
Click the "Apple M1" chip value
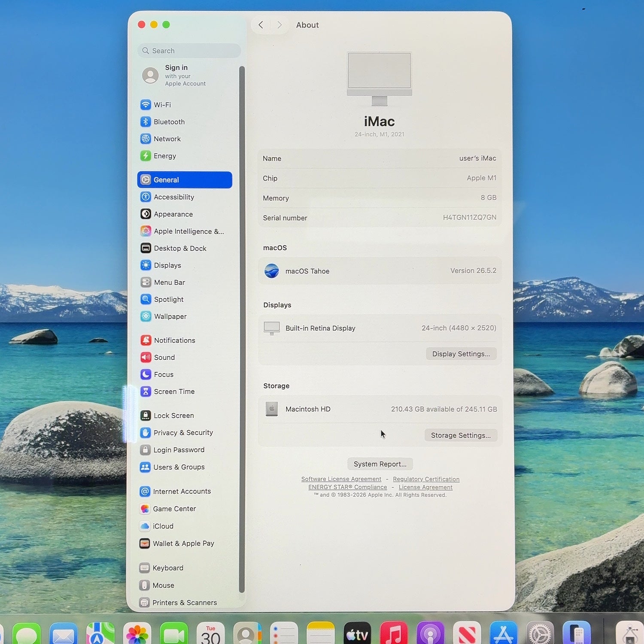pyautogui.click(x=481, y=178)
